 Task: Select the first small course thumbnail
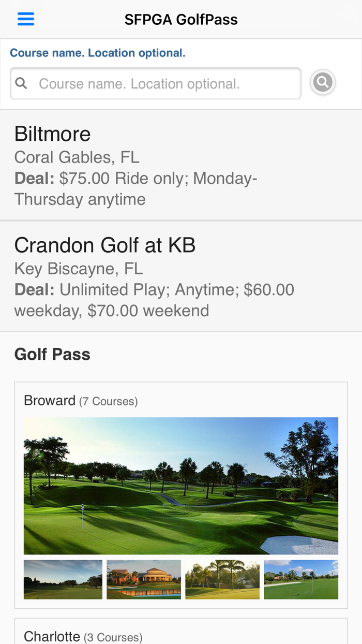pyautogui.click(x=63, y=579)
